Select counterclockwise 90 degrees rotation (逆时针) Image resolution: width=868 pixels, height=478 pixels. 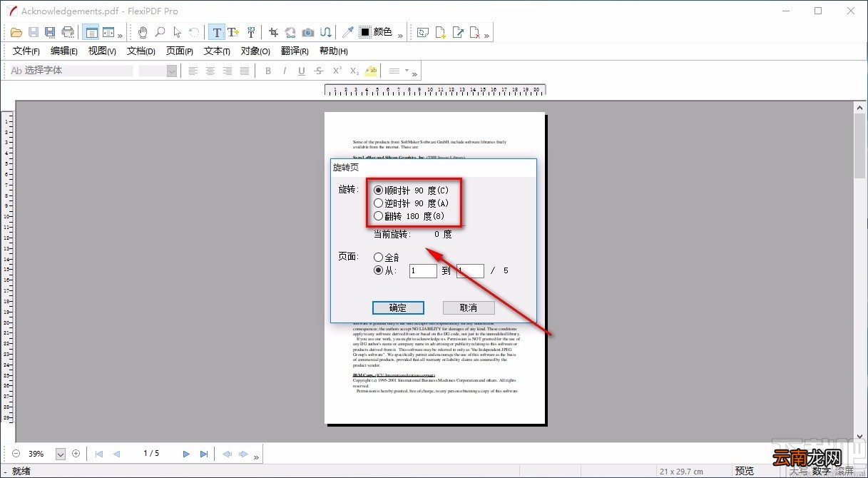coord(412,203)
